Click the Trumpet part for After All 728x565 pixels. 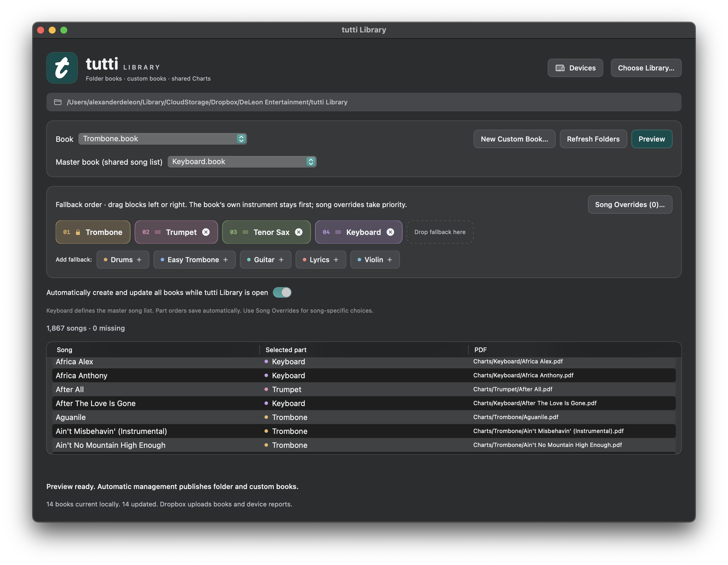tap(286, 389)
